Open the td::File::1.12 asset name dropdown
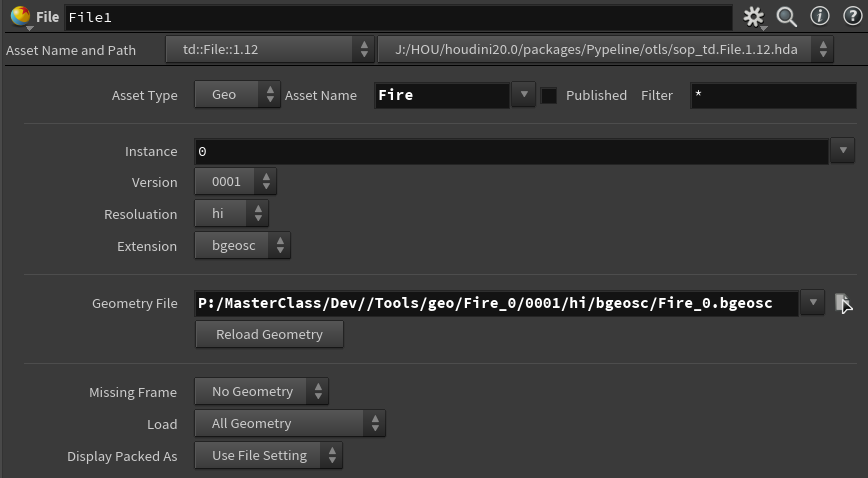This screenshot has height=478, width=868. tap(270, 49)
